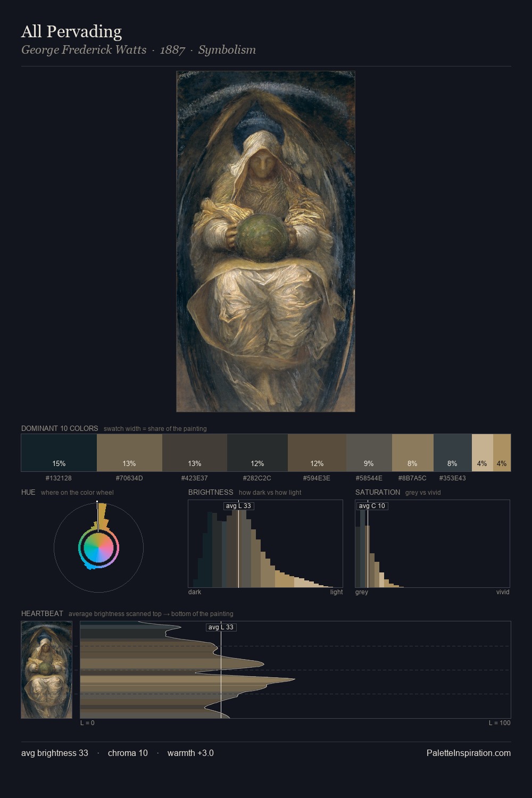Click the 'chroma 10' footer stat
The image size is (532, 798).
(128, 753)
